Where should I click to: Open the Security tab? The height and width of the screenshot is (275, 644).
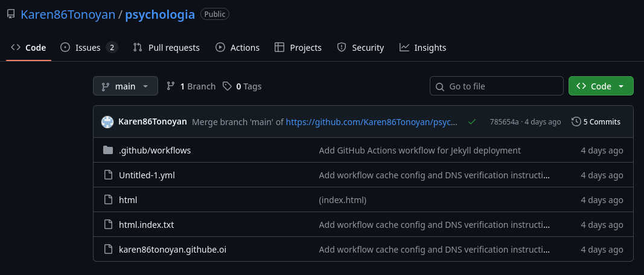click(360, 48)
